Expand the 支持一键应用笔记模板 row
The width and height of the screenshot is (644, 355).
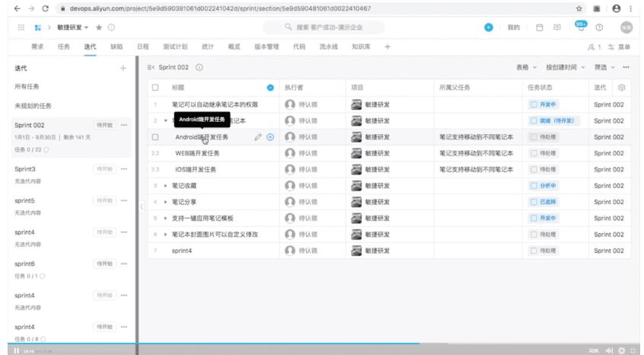[x=165, y=218]
